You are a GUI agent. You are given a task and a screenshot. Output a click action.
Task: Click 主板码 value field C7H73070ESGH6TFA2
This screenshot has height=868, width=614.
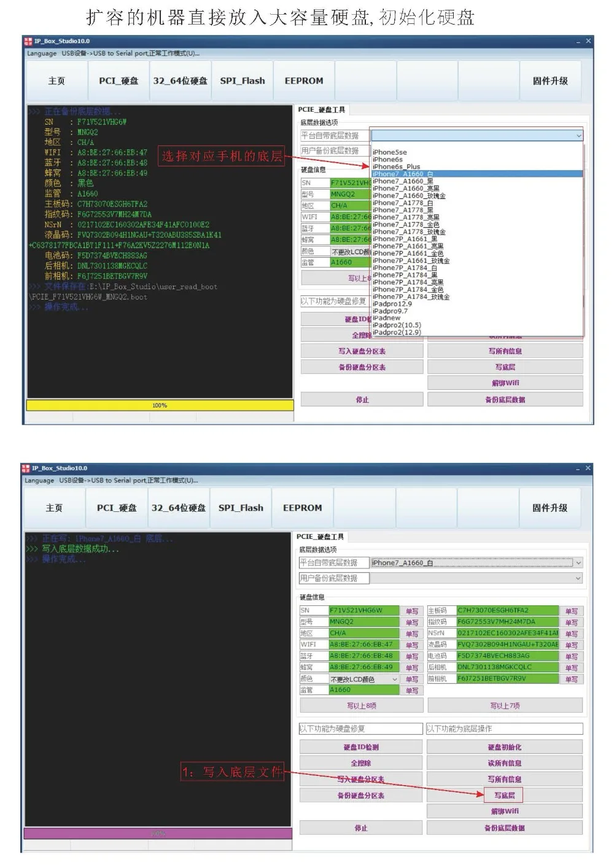[508, 611]
